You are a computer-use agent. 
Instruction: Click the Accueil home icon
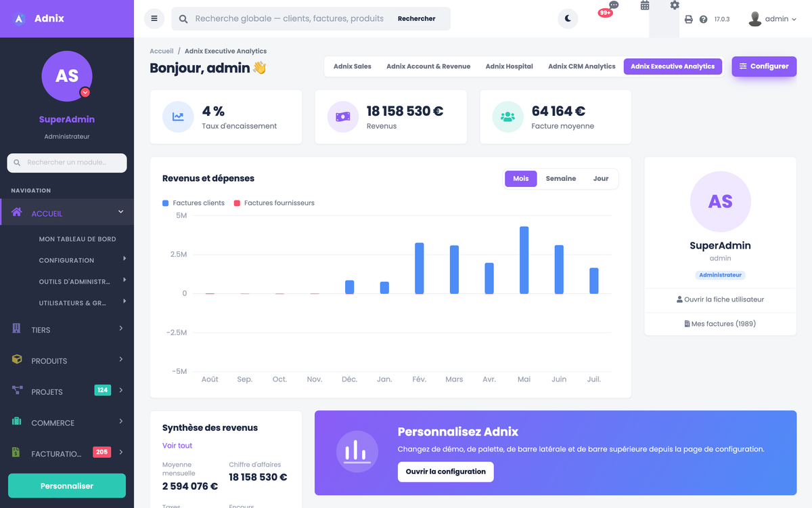tap(17, 212)
